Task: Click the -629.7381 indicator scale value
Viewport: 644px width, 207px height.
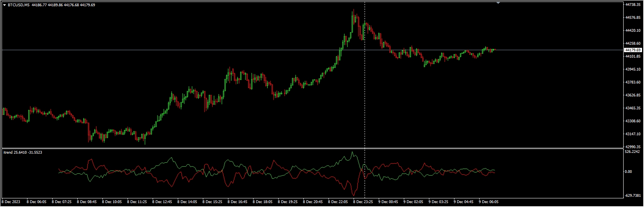Action: click(x=633, y=195)
